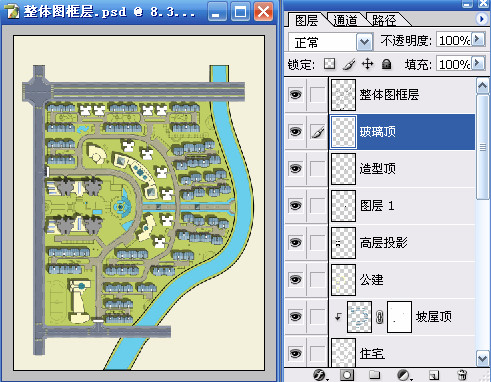
Task: Click lock image pixels brush icon
Action: coord(349,64)
